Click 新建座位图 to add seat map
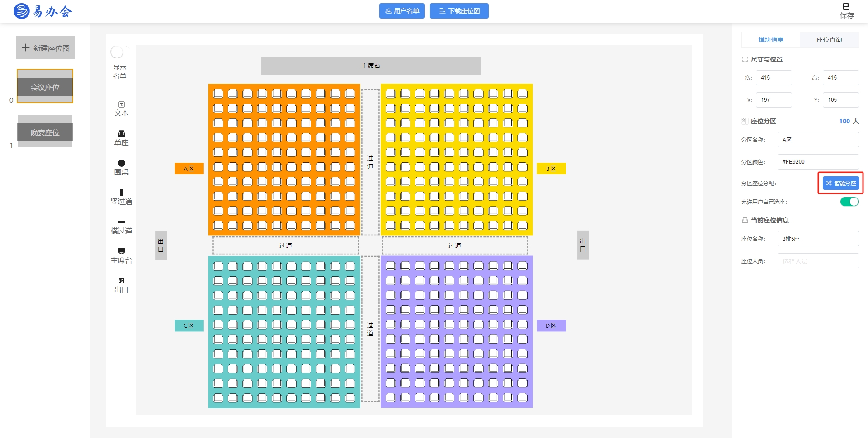The height and width of the screenshot is (438, 868). pyautogui.click(x=45, y=47)
